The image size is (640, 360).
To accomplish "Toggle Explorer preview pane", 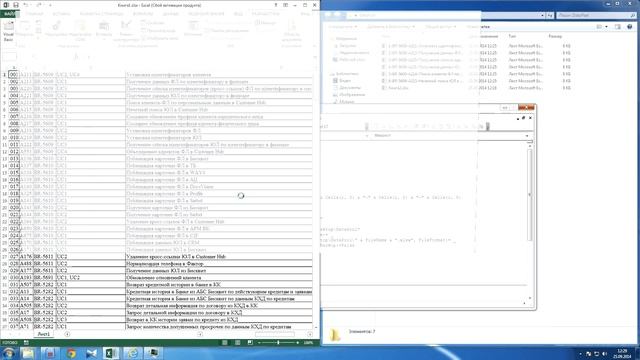I will pyautogui.click(x=618, y=27).
